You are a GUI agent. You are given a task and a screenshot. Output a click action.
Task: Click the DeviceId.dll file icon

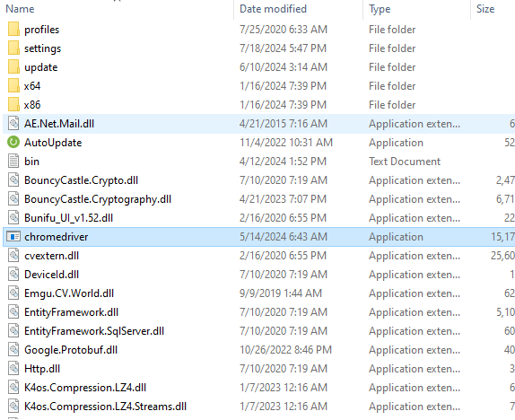coord(13,275)
